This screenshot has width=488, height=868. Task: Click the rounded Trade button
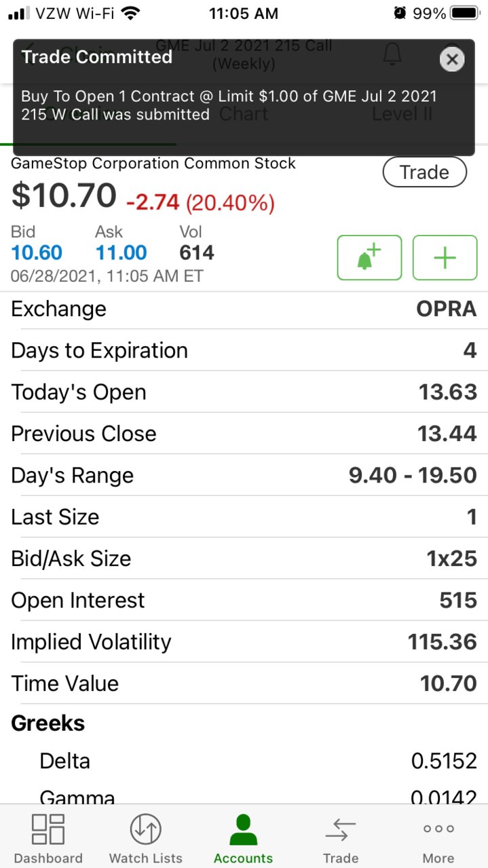pos(425,172)
